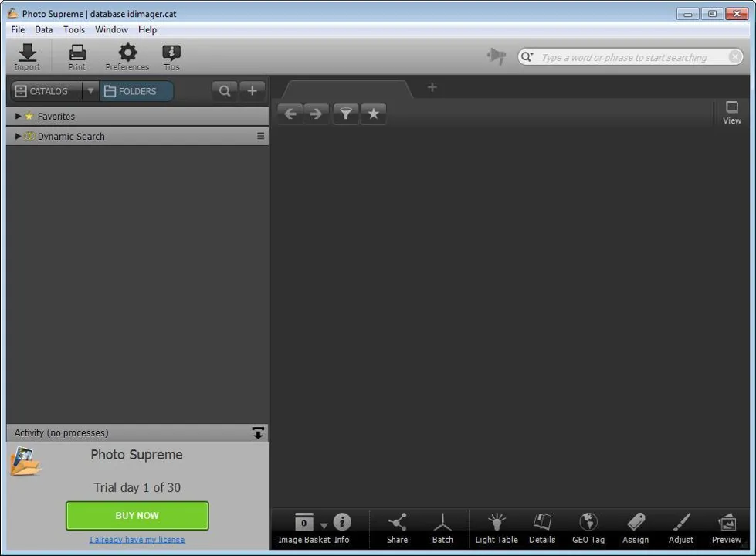The height and width of the screenshot is (556, 756).
Task: Expand the Dynamic Search section
Action: (18, 137)
